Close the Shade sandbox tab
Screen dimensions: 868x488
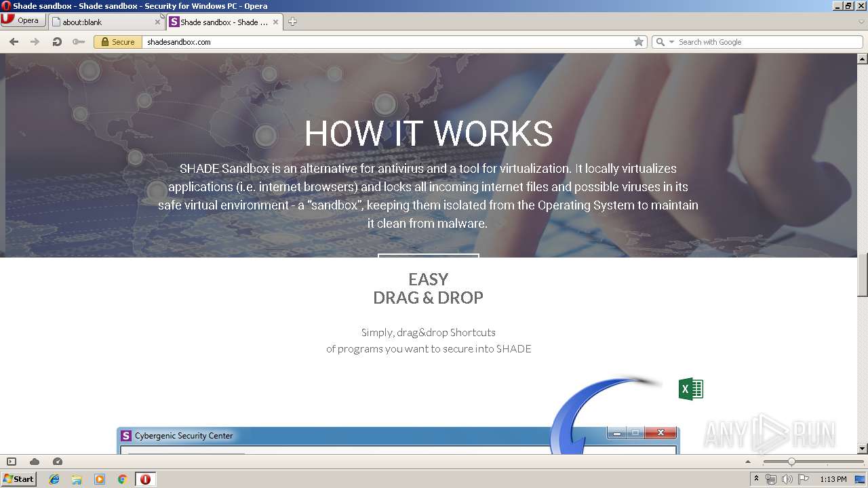point(275,22)
